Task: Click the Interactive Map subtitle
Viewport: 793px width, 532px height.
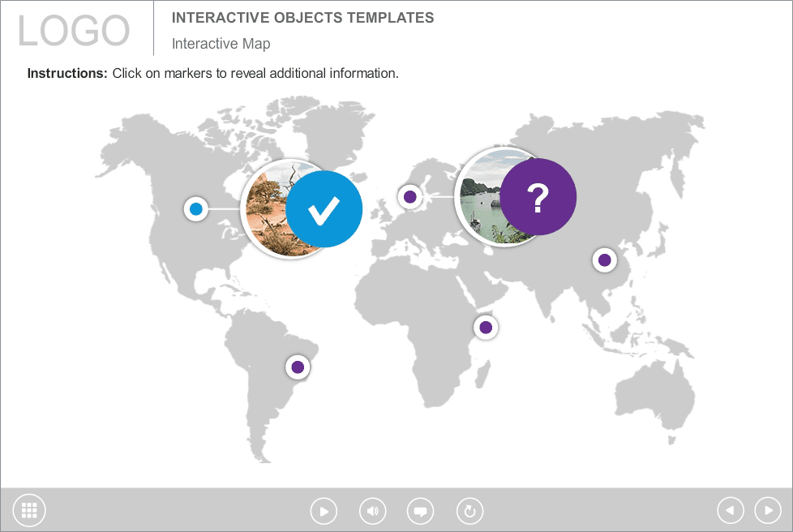Action: coord(221,44)
